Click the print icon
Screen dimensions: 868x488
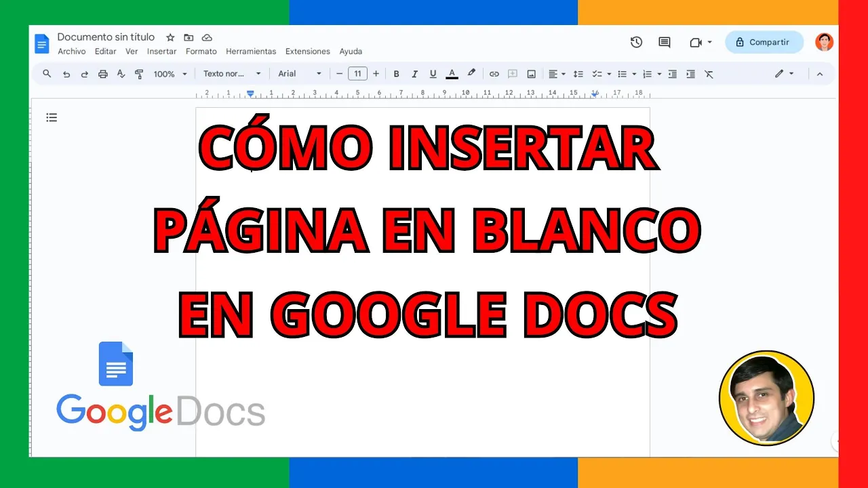pos(102,74)
